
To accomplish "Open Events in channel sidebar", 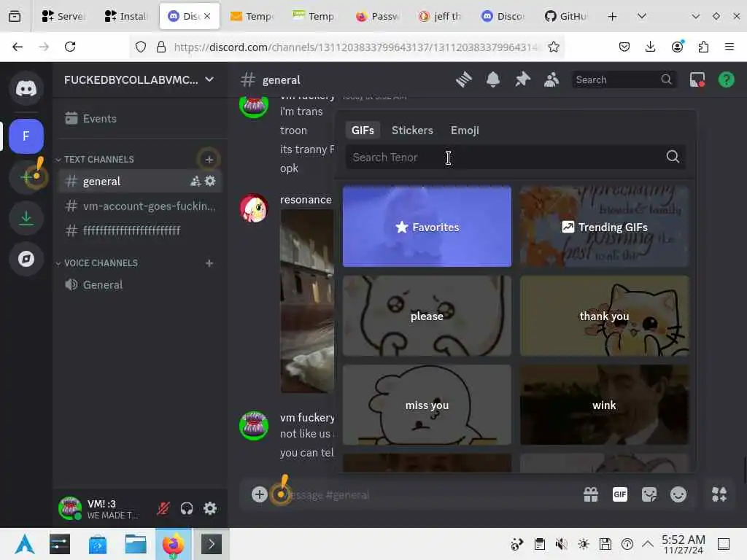I will [x=139, y=119].
